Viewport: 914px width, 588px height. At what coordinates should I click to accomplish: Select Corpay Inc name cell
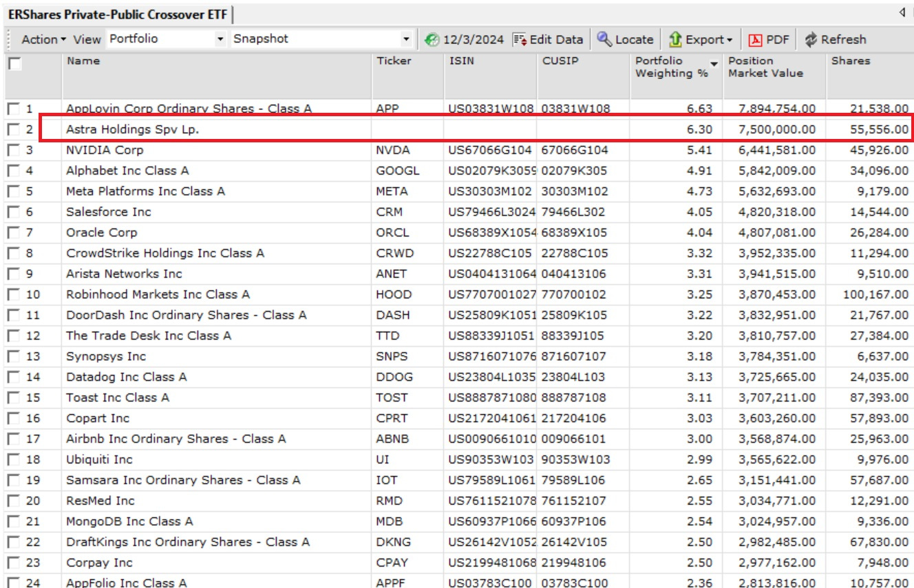217,563
